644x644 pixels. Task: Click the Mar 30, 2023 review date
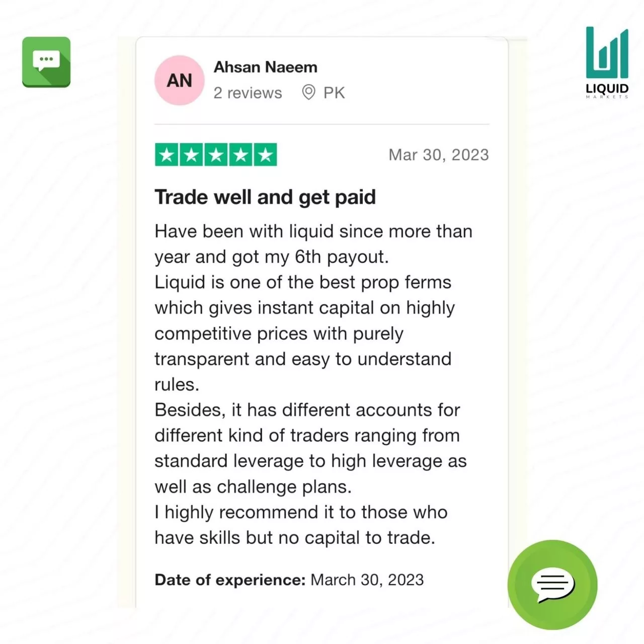click(438, 155)
